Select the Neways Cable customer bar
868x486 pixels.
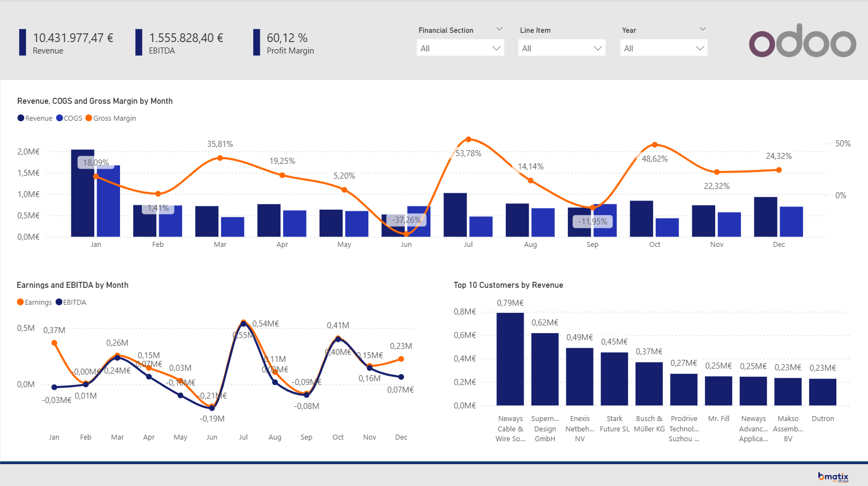[510, 359]
